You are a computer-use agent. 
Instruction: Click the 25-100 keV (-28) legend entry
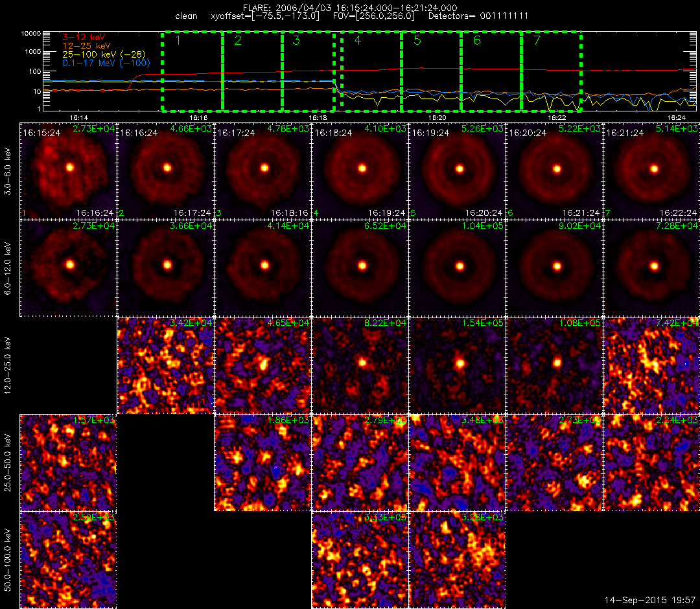pyautogui.click(x=104, y=54)
